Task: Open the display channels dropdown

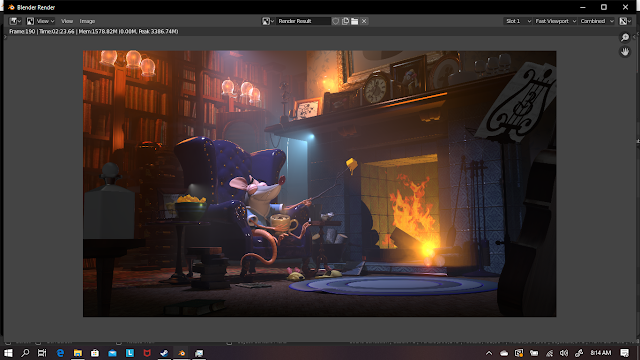Action: point(625,21)
